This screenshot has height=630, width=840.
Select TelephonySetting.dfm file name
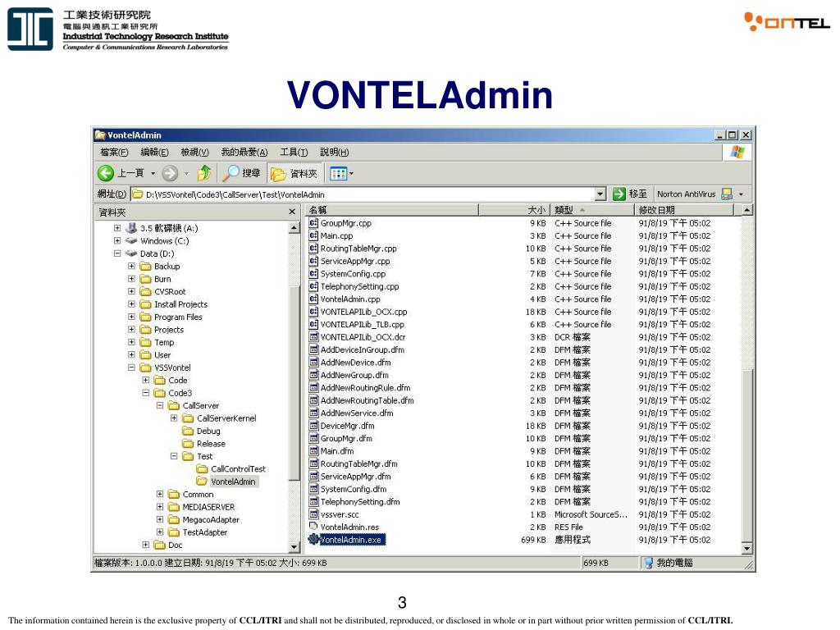pos(360,502)
